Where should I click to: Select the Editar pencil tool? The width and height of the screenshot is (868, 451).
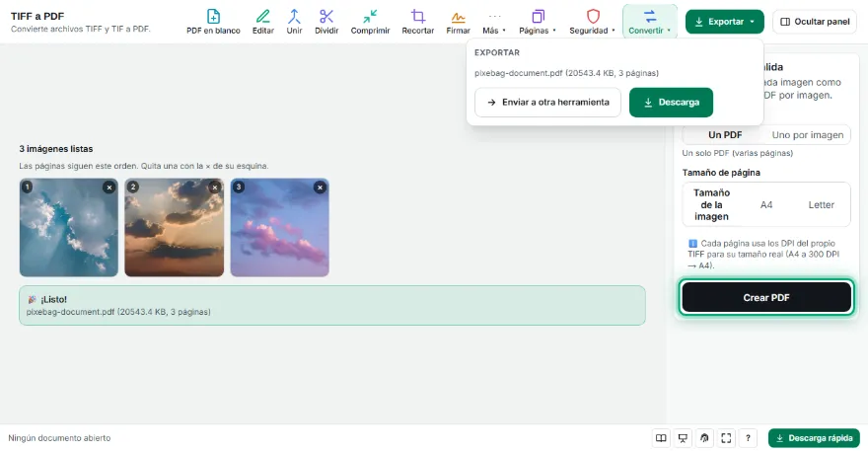point(263,22)
